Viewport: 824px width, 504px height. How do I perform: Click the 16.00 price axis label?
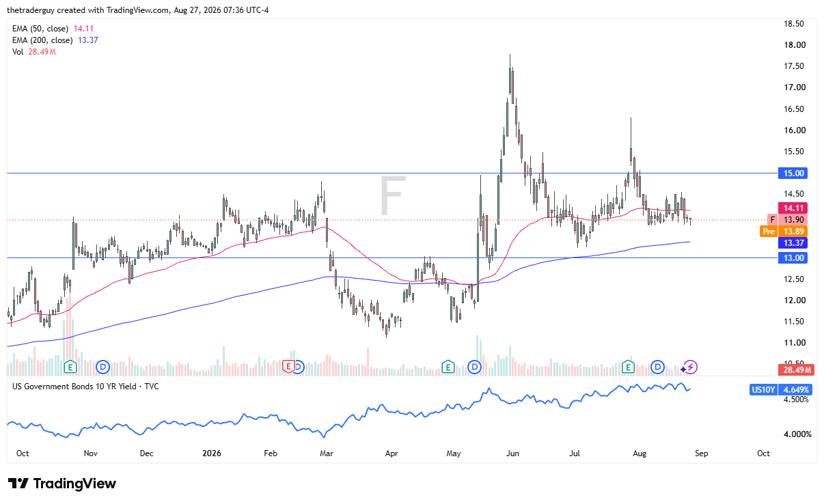point(793,130)
